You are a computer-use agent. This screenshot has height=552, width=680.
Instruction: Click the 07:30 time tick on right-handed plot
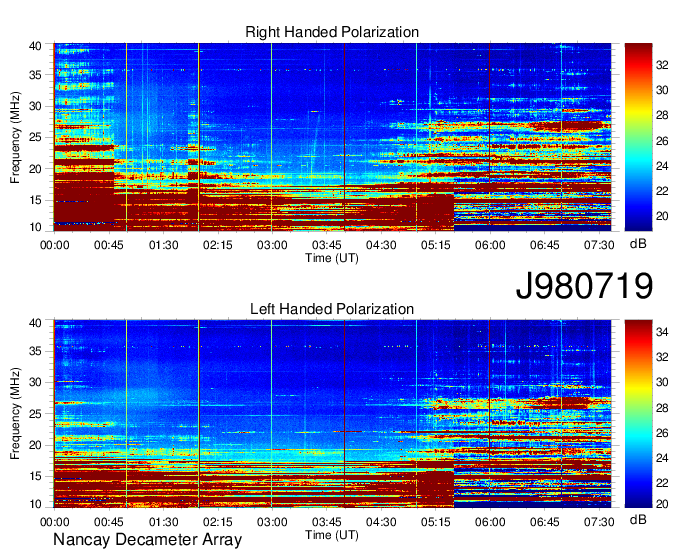[599, 245]
